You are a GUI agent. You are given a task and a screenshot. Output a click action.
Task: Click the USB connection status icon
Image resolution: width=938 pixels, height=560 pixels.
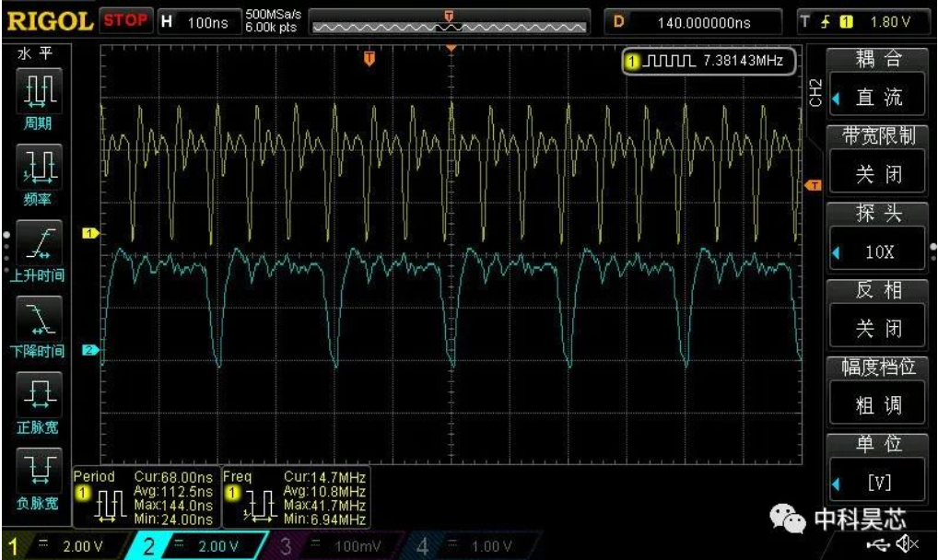tap(878, 544)
